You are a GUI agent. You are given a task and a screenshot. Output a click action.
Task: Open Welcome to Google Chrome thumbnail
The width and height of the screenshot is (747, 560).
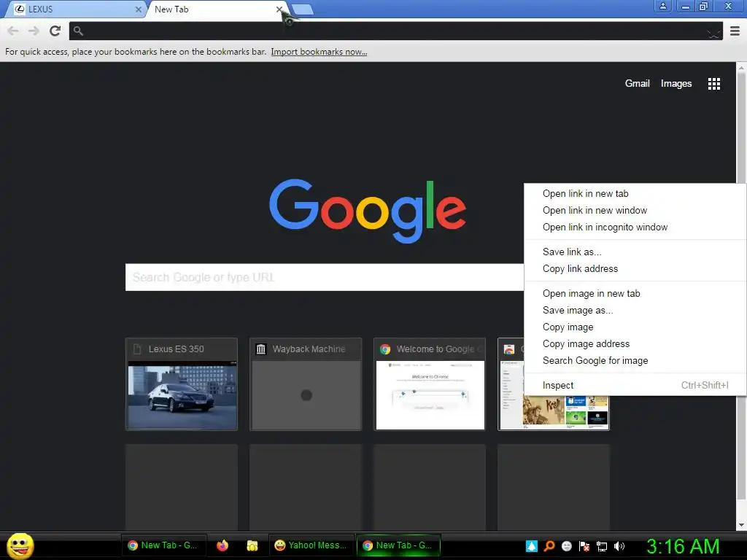(x=430, y=384)
